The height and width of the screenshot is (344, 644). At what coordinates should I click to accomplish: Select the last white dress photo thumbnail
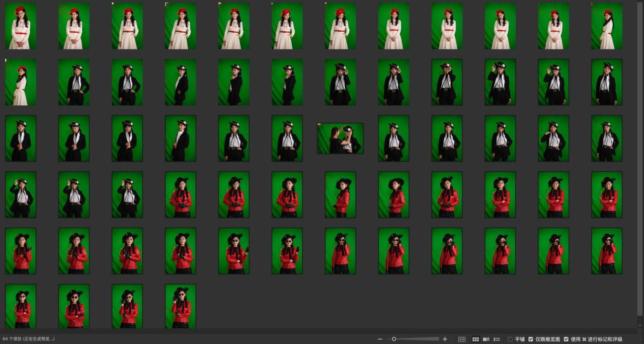[x=21, y=83]
